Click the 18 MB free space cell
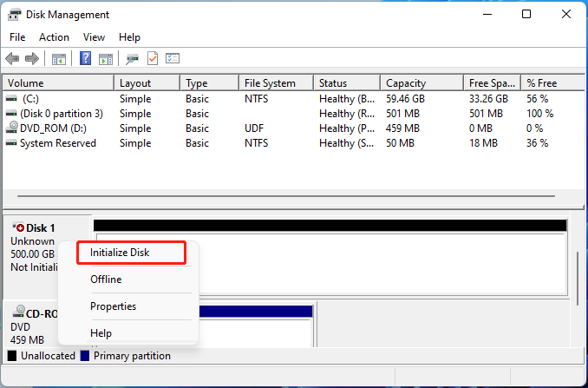This screenshot has width=588, height=388. click(483, 143)
